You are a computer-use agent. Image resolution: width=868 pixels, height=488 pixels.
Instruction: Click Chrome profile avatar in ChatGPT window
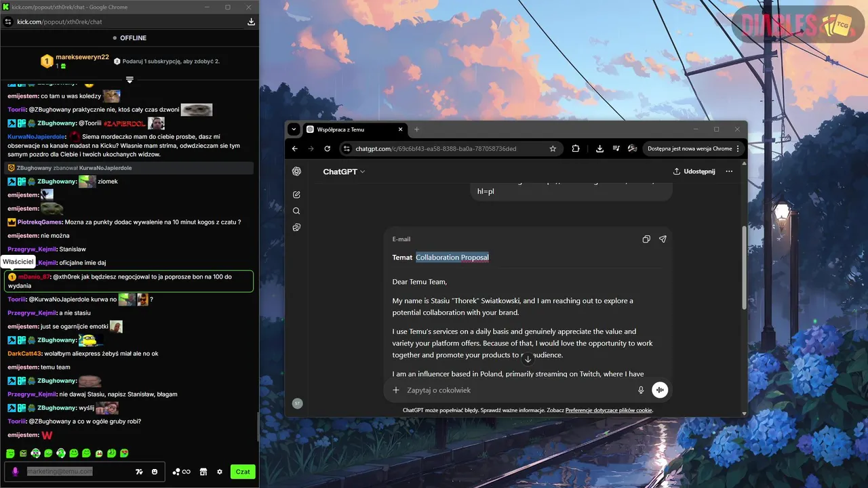coord(632,148)
